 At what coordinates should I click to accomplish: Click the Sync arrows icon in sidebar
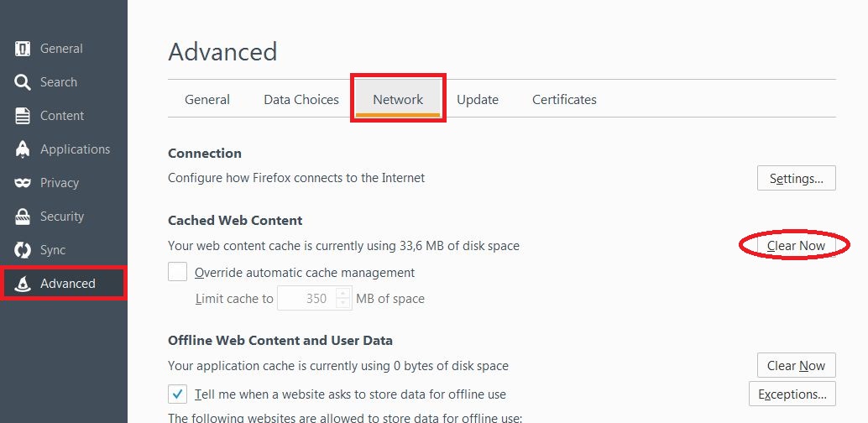pos(22,250)
